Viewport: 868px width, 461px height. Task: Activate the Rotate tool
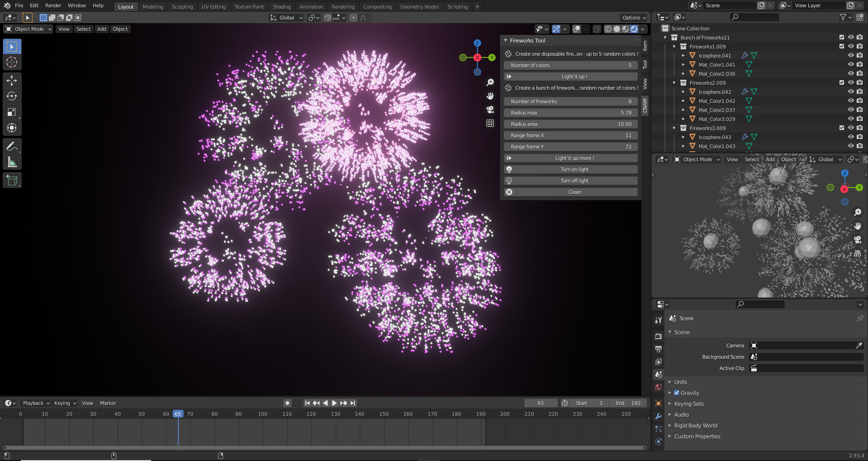(x=12, y=96)
